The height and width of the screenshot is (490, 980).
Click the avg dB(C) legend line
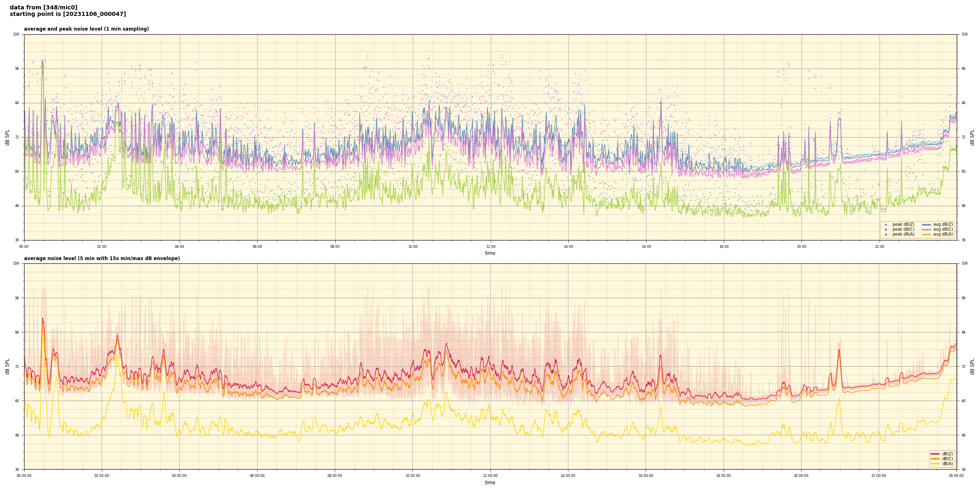(926, 229)
